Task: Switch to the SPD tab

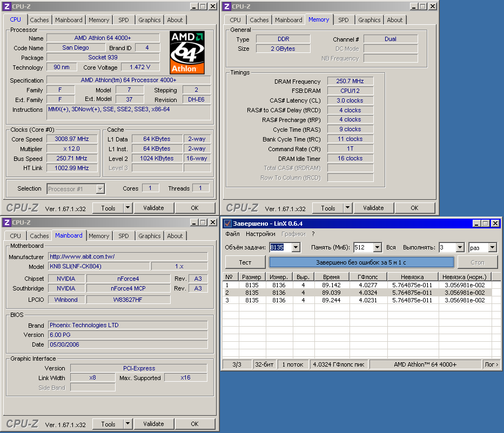Action: point(124,19)
